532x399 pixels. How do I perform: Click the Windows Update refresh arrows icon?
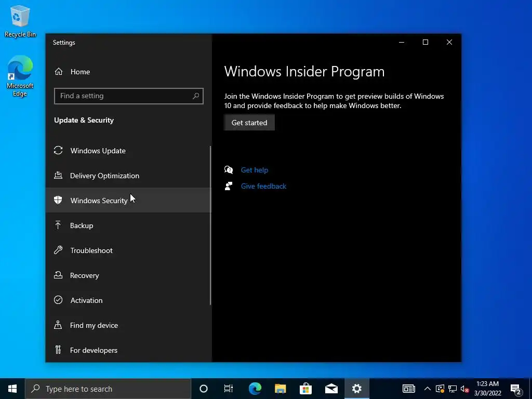[58, 150]
